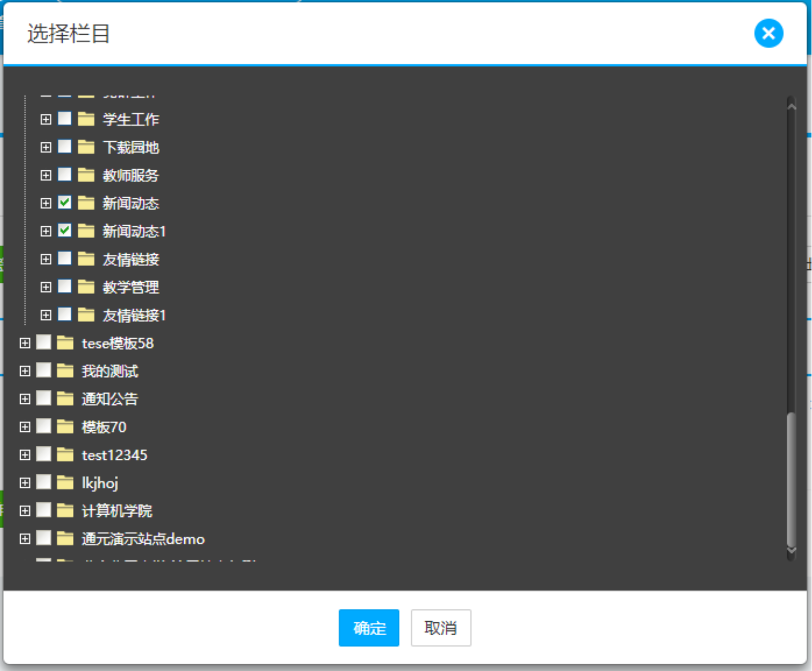
Task: Tick the 模板70 checkbox
Action: pyautogui.click(x=44, y=426)
